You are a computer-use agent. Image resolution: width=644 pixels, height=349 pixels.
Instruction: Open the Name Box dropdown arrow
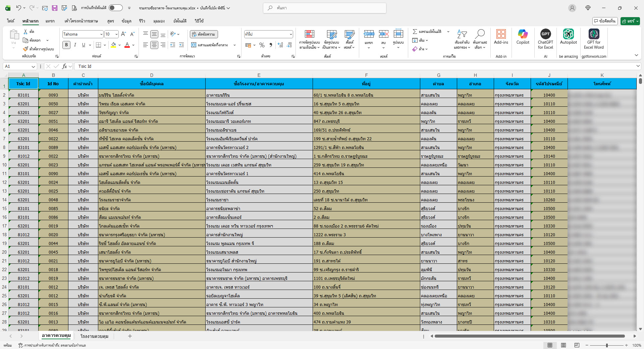coord(33,66)
